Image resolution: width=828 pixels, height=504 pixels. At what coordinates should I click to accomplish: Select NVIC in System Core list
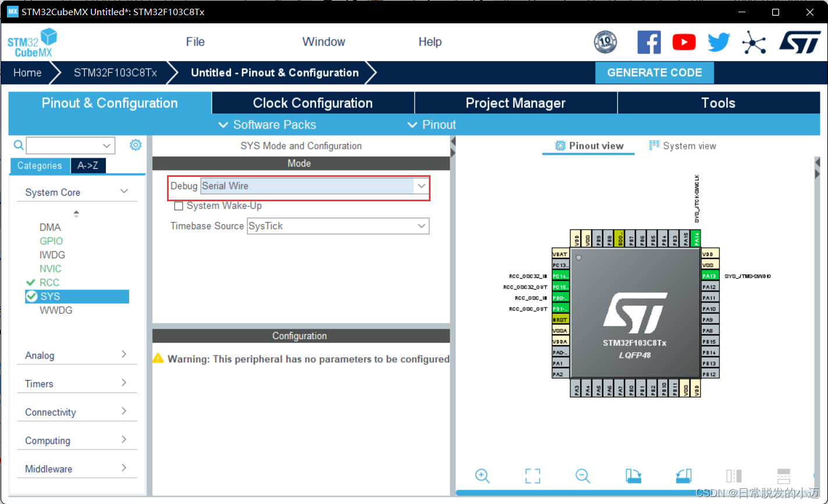51,269
